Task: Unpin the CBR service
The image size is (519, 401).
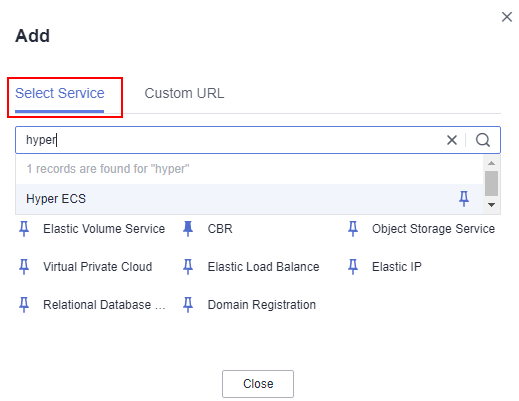Action: point(188,229)
